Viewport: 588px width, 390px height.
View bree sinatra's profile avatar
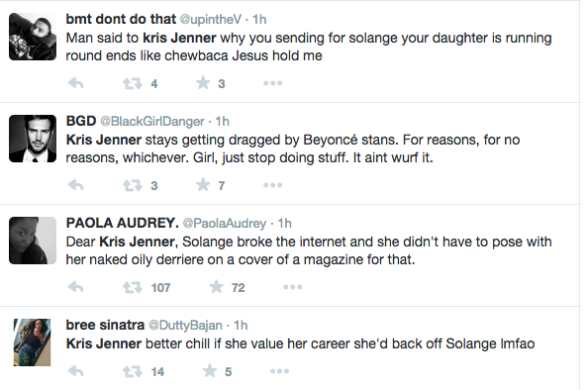click(x=33, y=342)
